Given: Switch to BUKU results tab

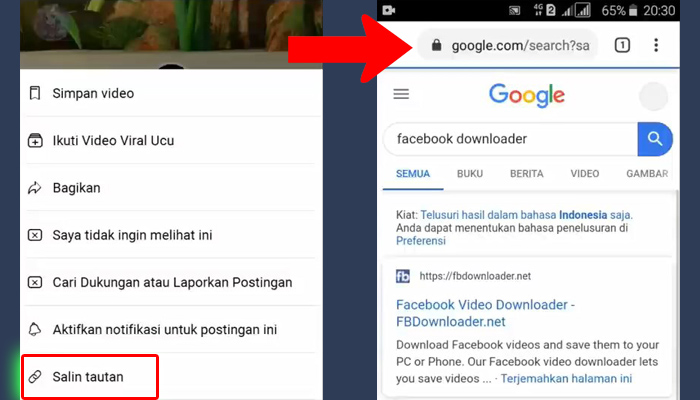Looking at the screenshot, I should click(x=470, y=174).
